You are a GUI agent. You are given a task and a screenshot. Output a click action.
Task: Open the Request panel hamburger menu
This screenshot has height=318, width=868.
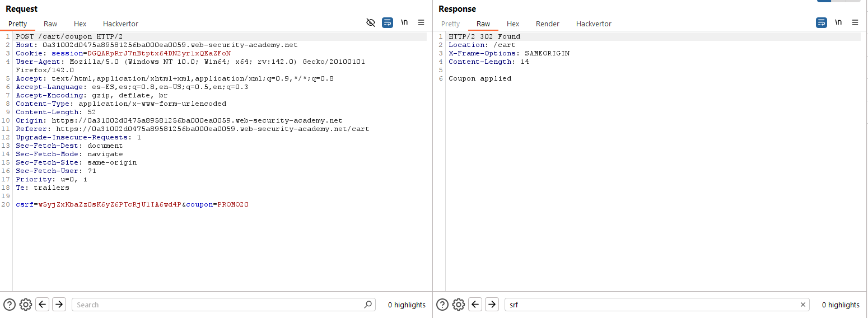coord(421,22)
